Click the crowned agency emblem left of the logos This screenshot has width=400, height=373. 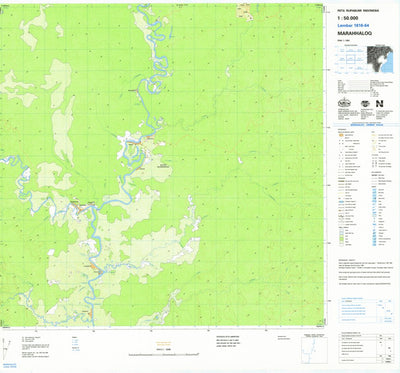pos(343,103)
